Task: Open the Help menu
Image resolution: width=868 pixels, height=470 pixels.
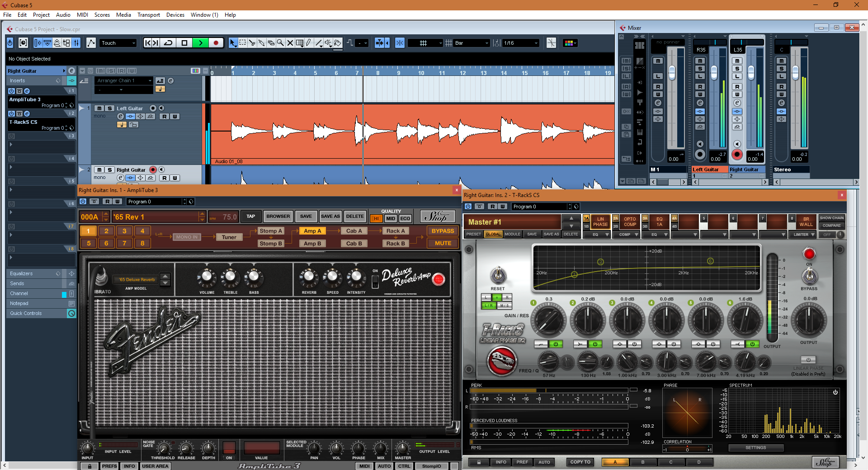Action: 230,15
